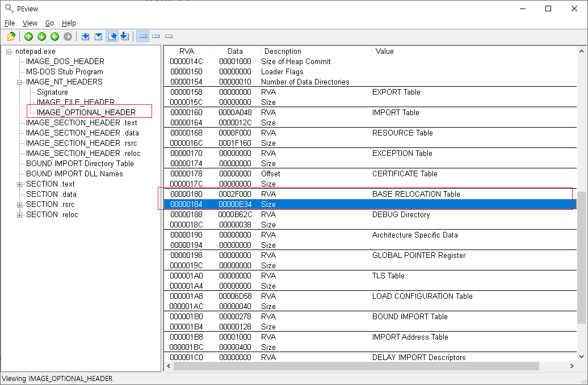This screenshot has width=588, height=385.
Task: Click the blue envelope-style toolbar icon
Action: [98, 36]
